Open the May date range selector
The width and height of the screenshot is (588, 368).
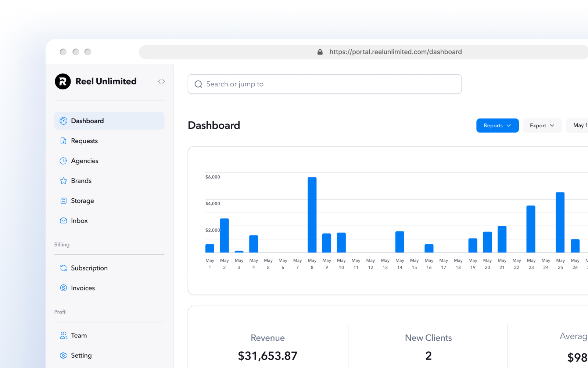(x=577, y=125)
